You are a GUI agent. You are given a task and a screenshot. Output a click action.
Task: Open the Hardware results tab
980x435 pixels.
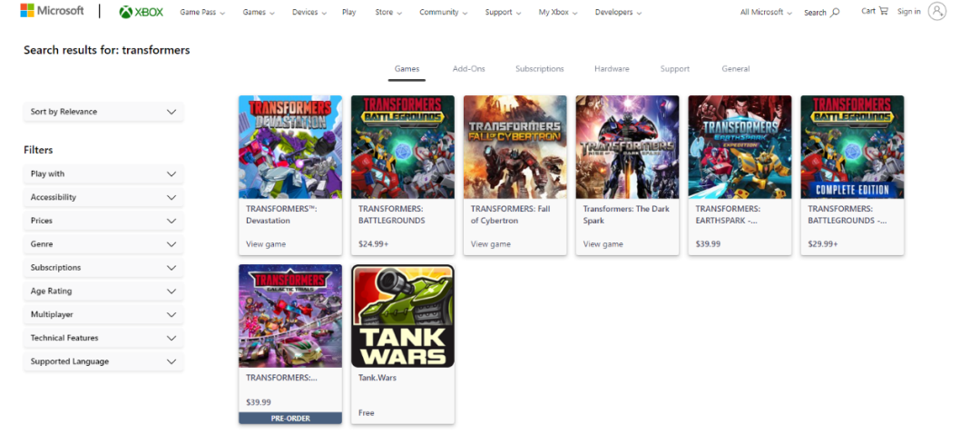point(612,69)
